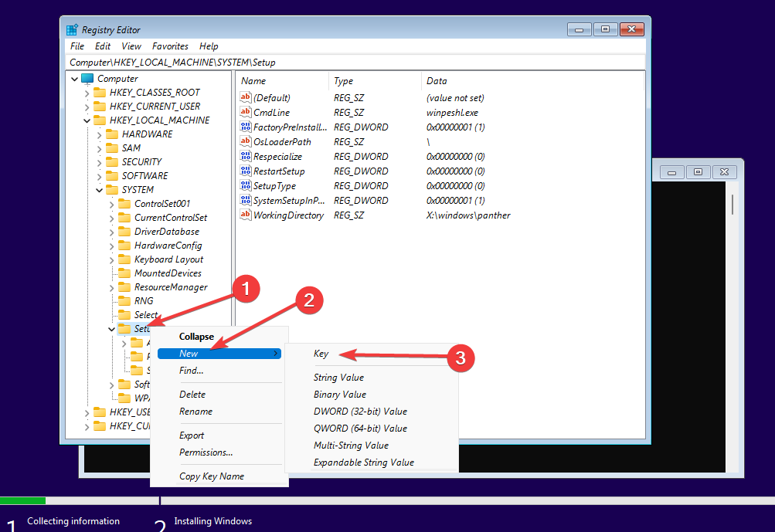Click the MountedDevices folder icon

pos(124,273)
